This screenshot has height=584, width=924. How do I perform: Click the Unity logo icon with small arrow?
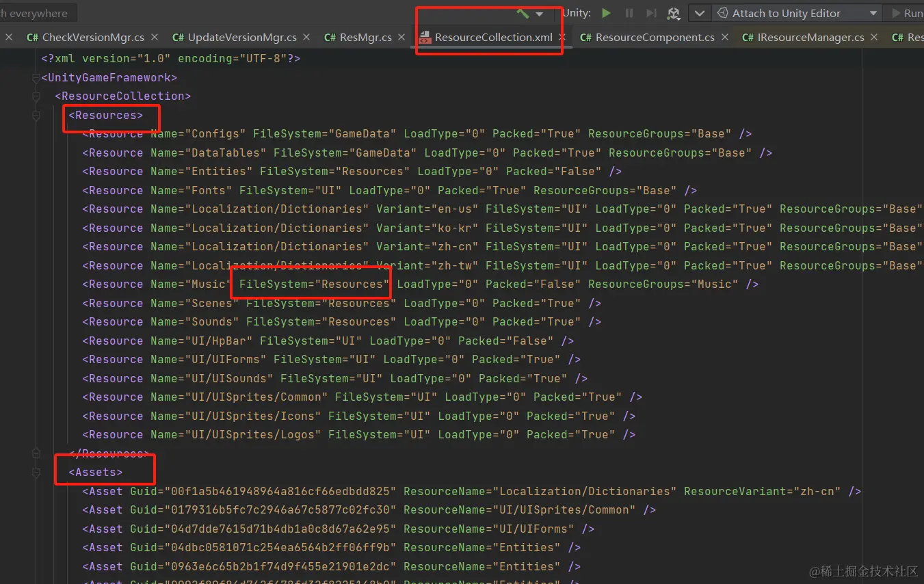[x=674, y=13]
